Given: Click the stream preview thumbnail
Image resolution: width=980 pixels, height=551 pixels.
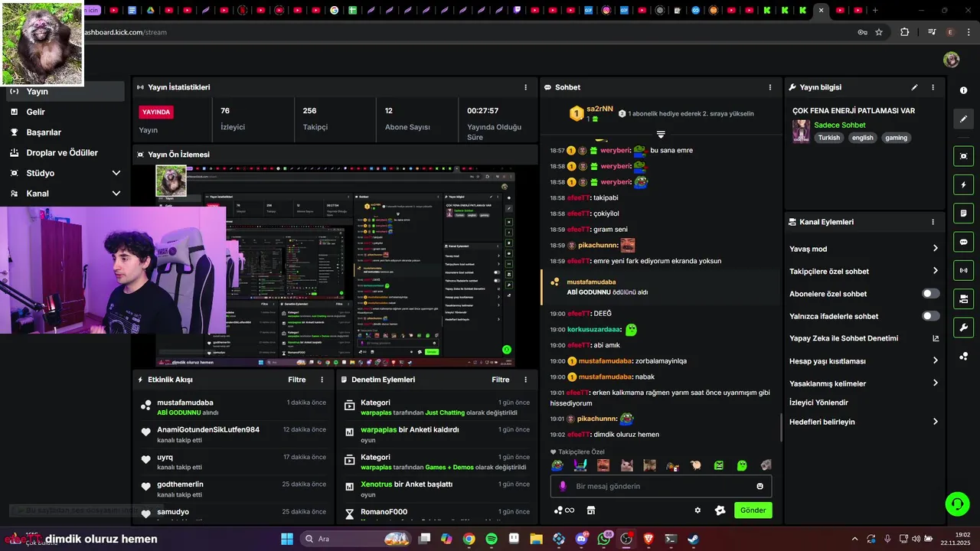Looking at the screenshot, I should click(x=335, y=266).
